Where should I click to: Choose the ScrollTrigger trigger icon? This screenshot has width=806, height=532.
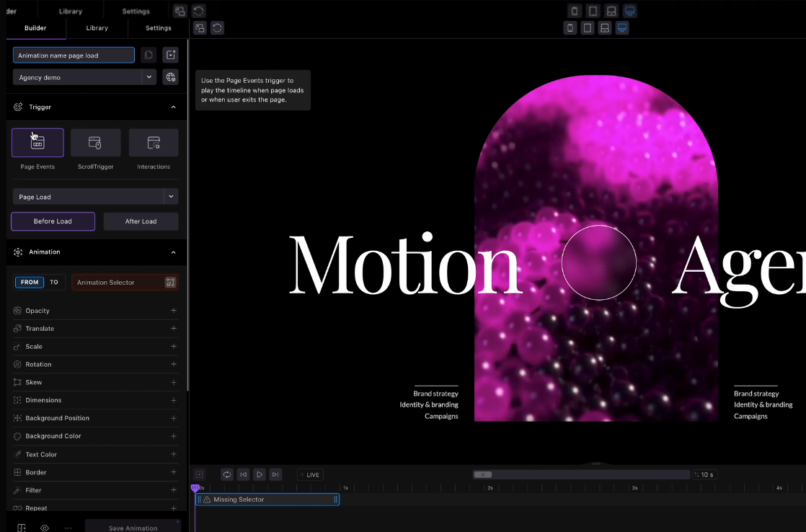pos(95,143)
